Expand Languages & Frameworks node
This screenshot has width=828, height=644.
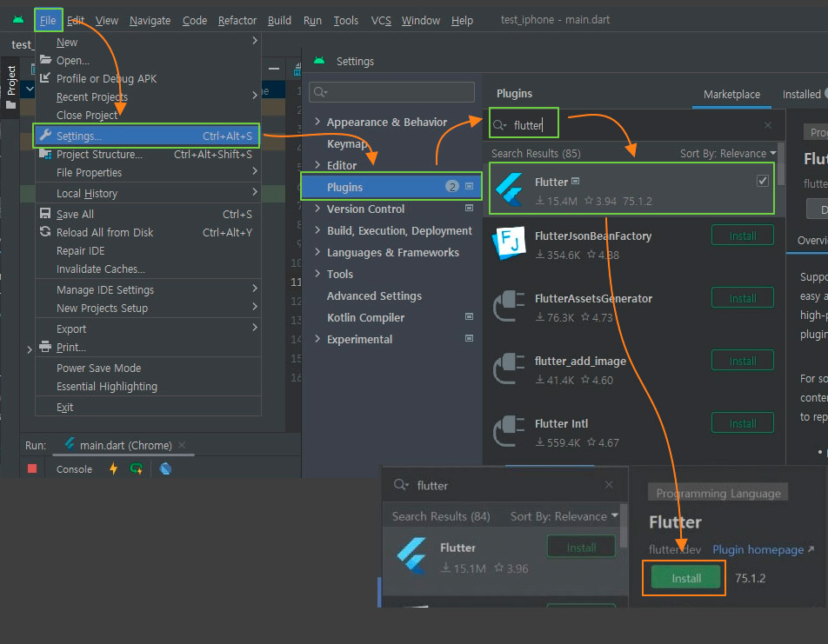(x=317, y=252)
